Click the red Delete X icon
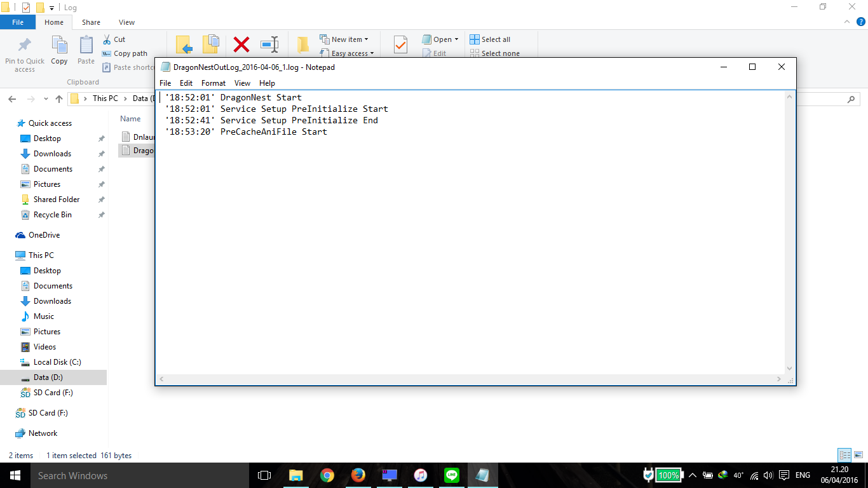 click(x=241, y=44)
